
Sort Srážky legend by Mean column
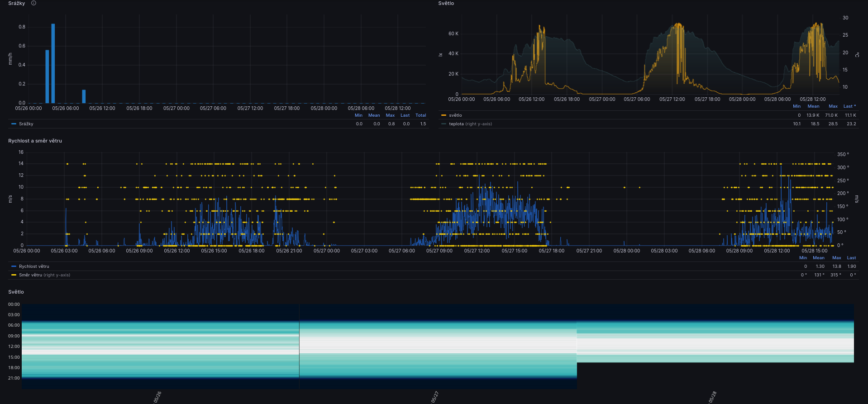coord(374,115)
